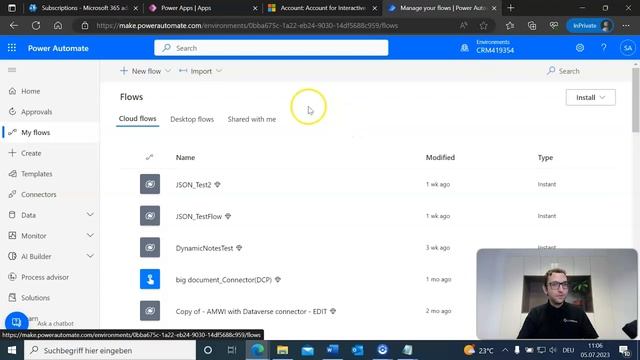
Task: Open the SA account avatar
Action: [628, 48]
